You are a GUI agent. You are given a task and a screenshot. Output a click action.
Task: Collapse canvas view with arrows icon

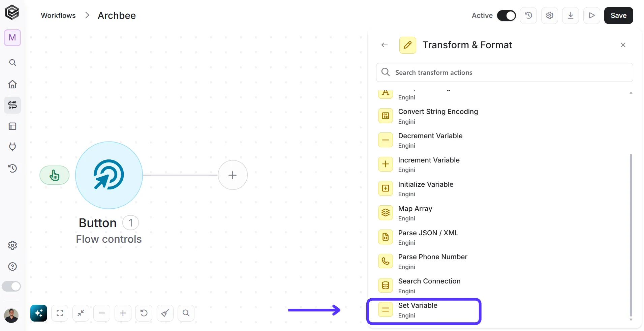pyautogui.click(x=81, y=313)
